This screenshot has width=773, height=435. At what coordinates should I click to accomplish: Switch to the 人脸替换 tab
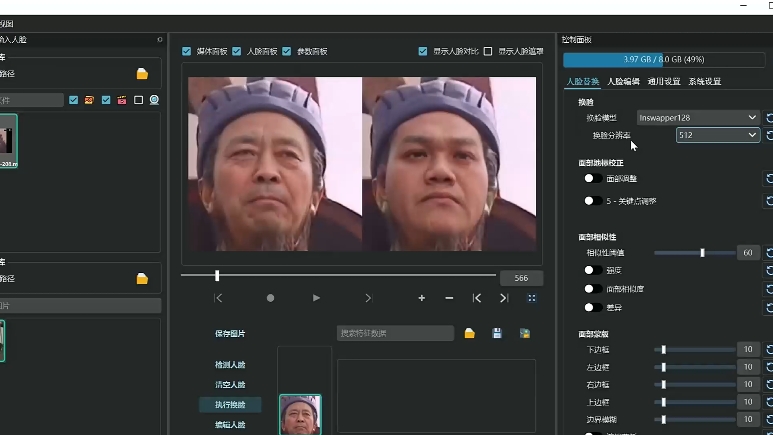point(582,81)
